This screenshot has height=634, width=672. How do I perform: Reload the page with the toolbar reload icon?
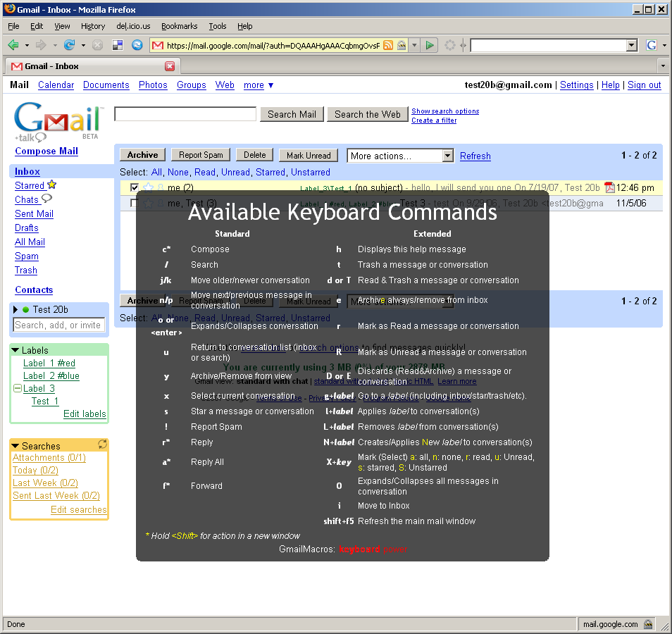70,45
